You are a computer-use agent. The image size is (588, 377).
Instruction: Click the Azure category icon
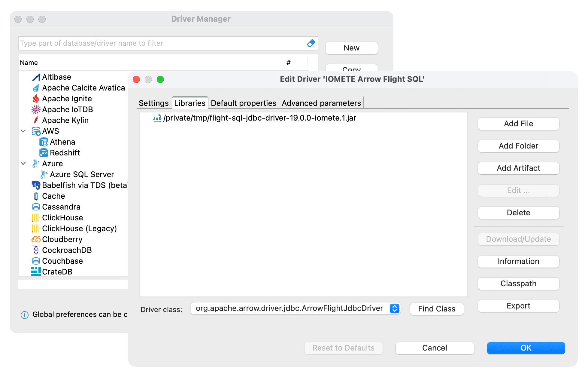pos(36,164)
